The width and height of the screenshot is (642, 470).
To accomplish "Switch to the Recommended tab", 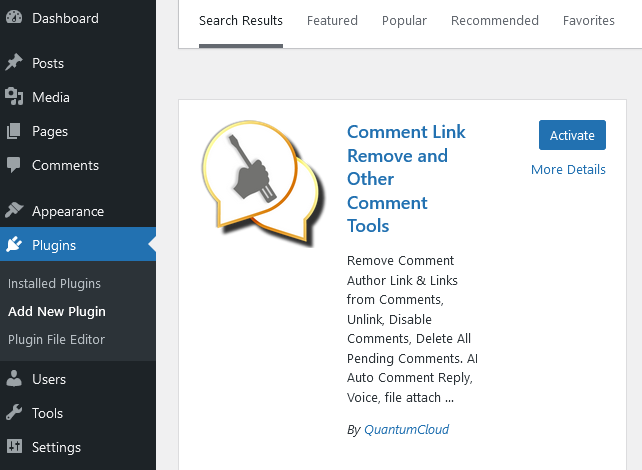I will 495,20.
